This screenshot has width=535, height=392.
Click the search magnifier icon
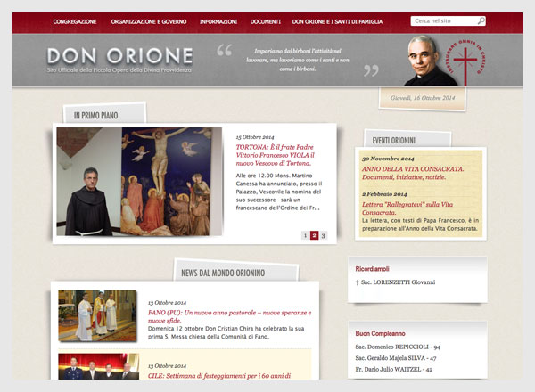pos(481,21)
